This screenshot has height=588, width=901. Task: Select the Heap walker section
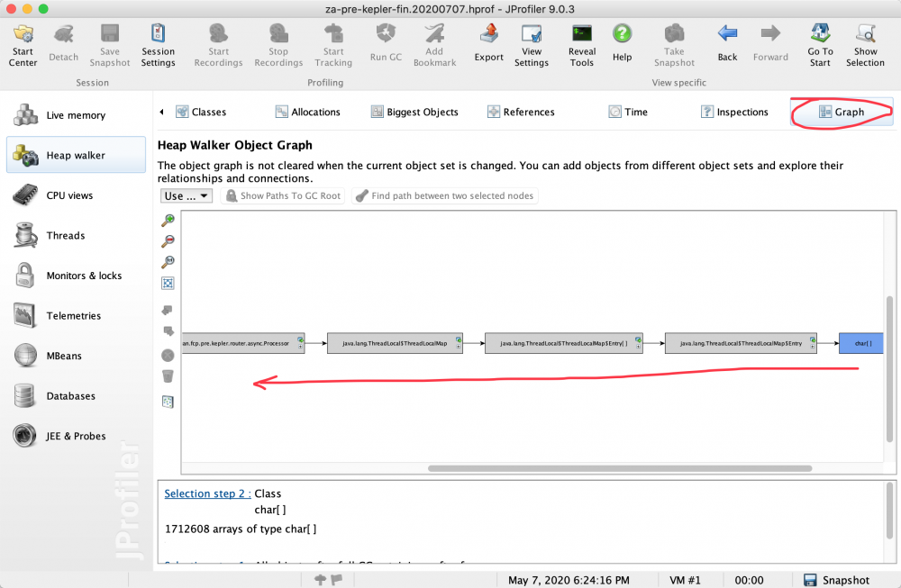click(x=76, y=155)
